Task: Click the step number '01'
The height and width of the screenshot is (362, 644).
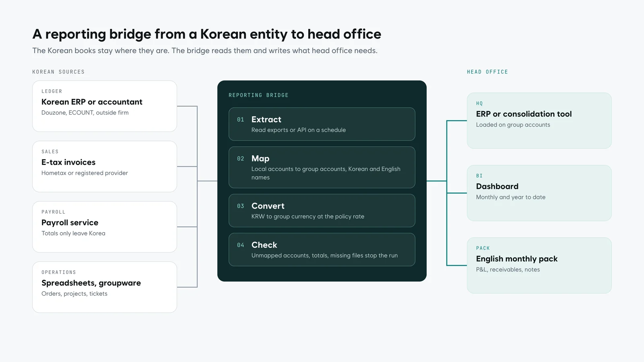Action: (241, 119)
